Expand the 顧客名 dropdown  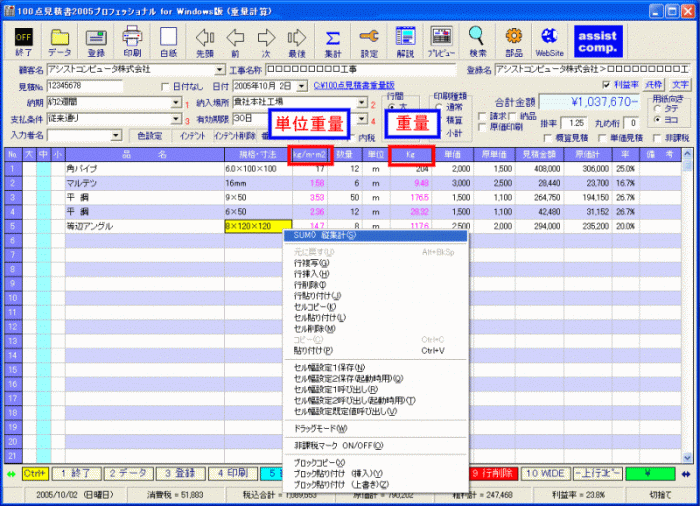click(220, 70)
